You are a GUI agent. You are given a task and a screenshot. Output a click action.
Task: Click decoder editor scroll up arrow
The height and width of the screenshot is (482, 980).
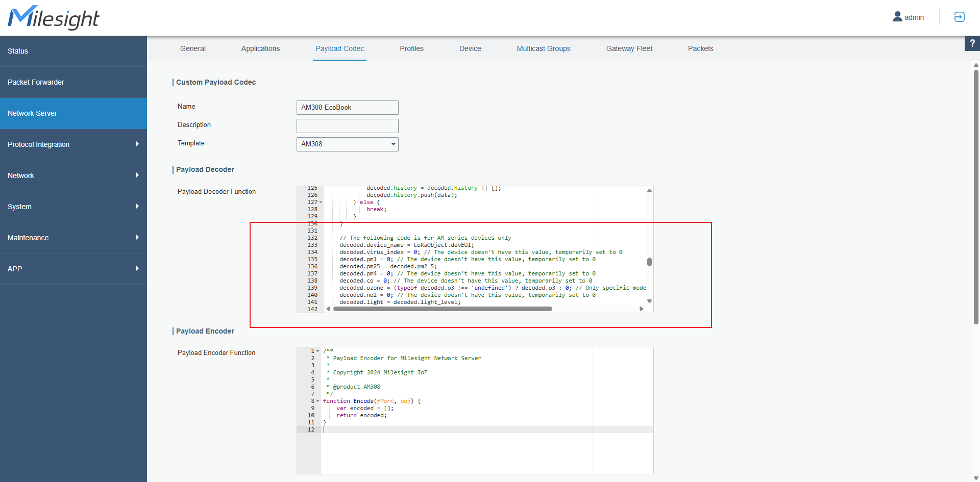click(x=649, y=190)
